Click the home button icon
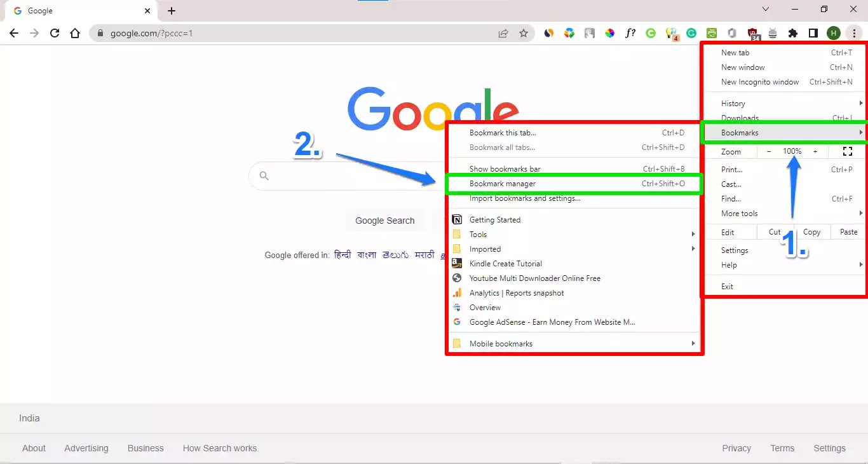The height and width of the screenshot is (464, 868). 75,33
